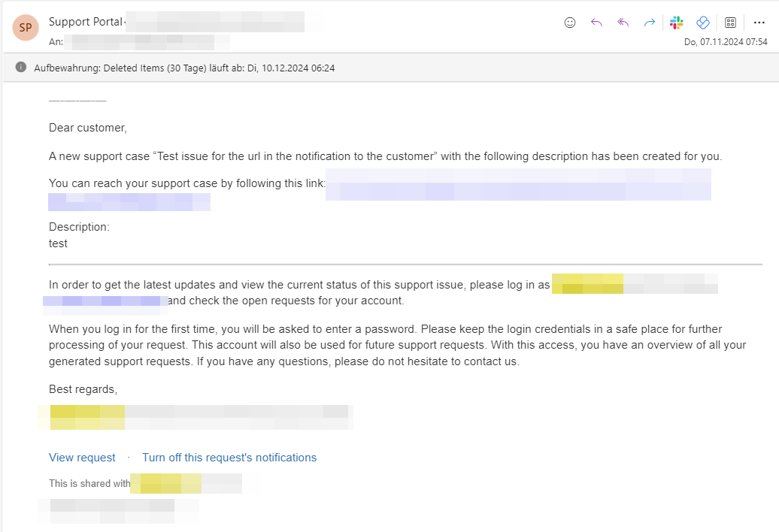The image size is (779, 532).
Task: Reply all to this email
Action: pyautogui.click(x=623, y=23)
